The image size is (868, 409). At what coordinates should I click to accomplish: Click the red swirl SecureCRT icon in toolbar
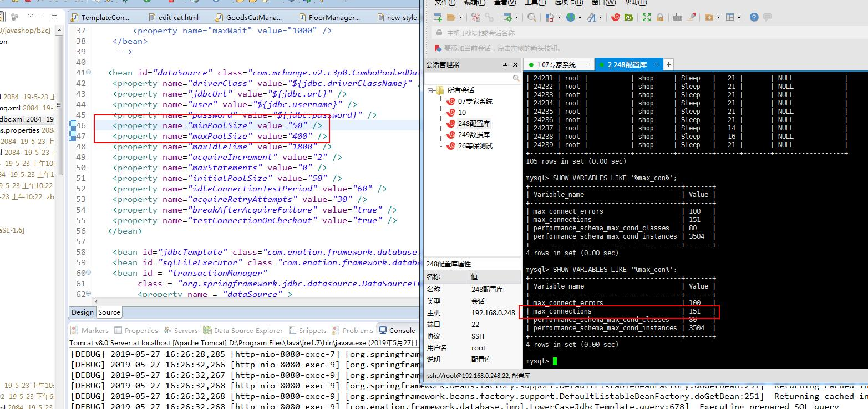[x=615, y=17]
